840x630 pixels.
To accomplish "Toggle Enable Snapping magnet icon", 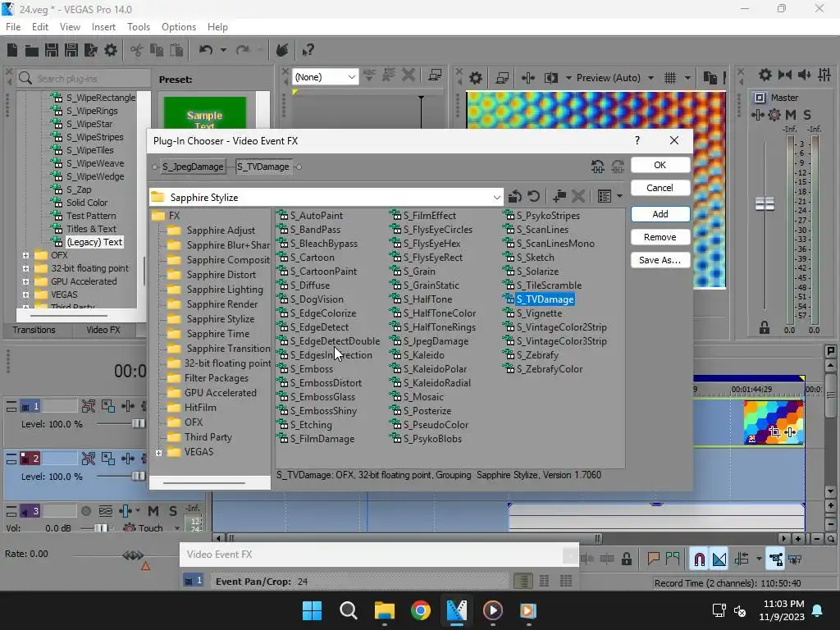I will click(x=699, y=559).
